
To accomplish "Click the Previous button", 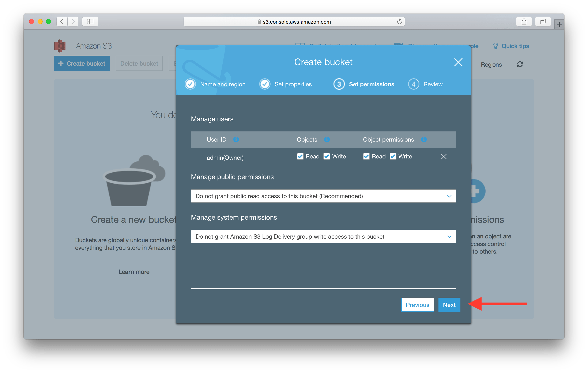I will (x=418, y=304).
